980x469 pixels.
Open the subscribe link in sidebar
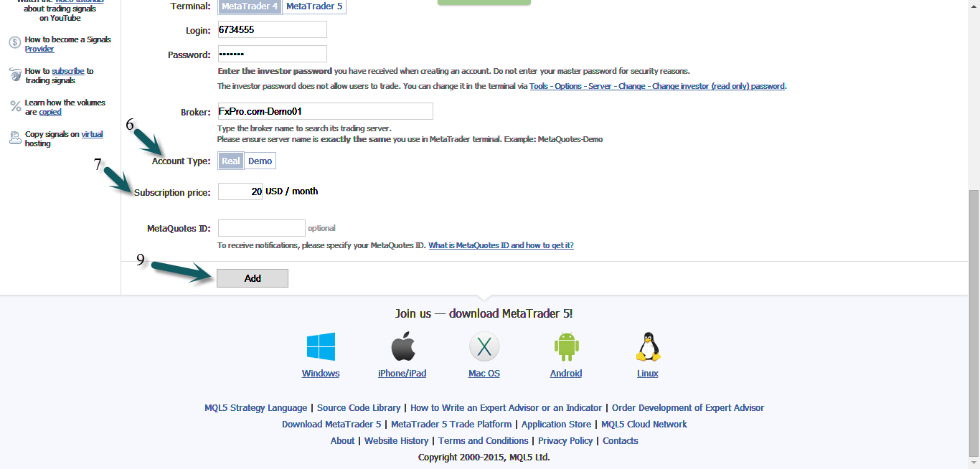pyautogui.click(x=68, y=71)
